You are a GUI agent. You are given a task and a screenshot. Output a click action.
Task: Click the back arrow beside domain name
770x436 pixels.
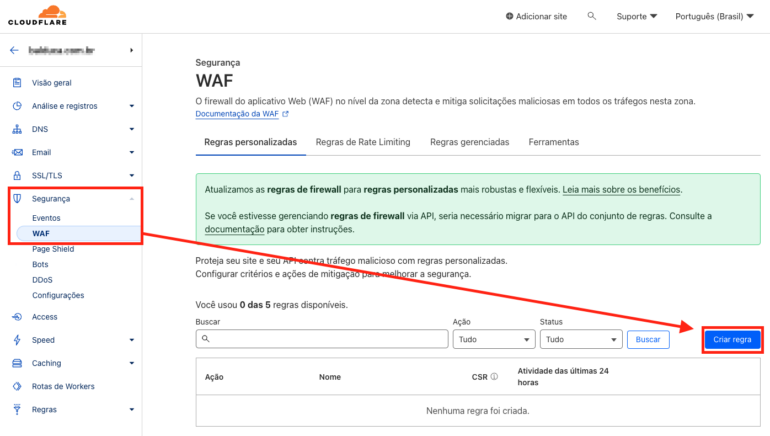click(x=14, y=50)
